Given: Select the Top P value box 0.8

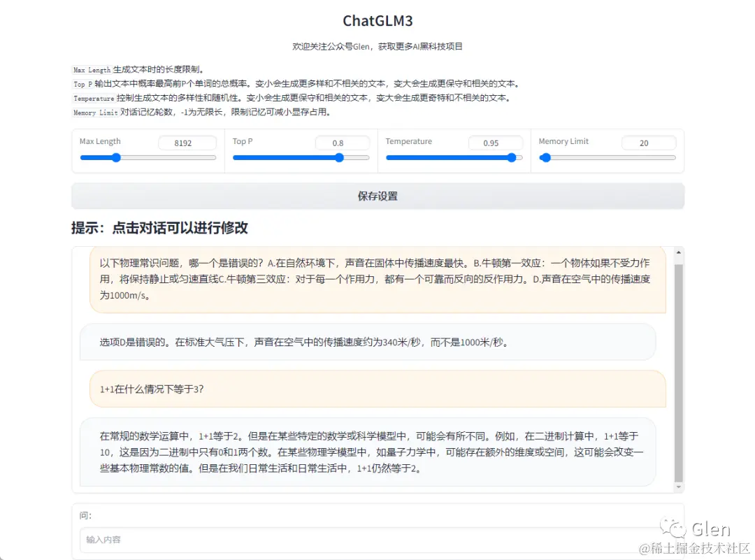Looking at the screenshot, I should [x=342, y=143].
